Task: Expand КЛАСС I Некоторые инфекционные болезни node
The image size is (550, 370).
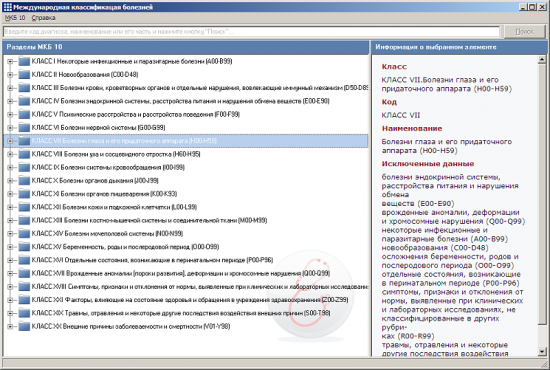Action: 10,61
